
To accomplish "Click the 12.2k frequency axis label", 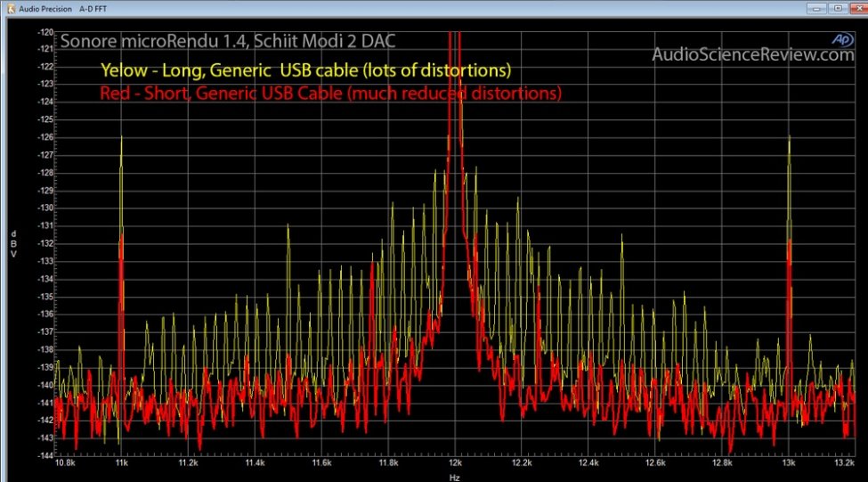I will click(522, 463).
